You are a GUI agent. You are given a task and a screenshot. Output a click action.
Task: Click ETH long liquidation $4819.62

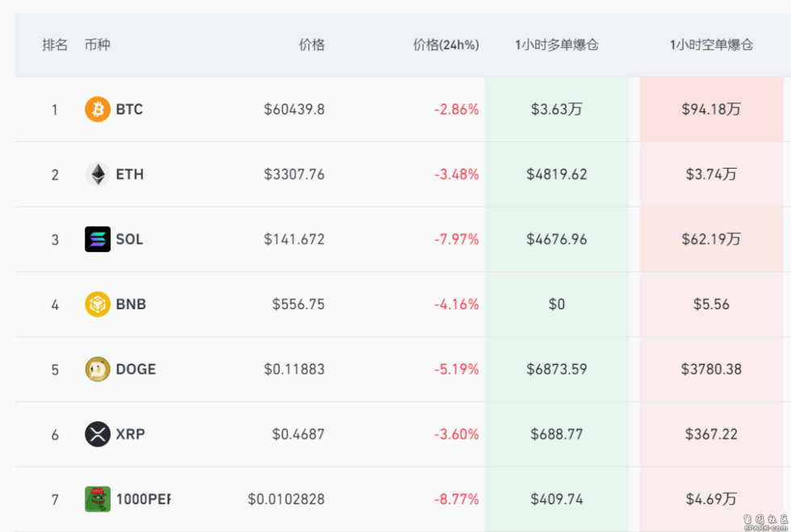pyautogui.click(x=556, y=174)
